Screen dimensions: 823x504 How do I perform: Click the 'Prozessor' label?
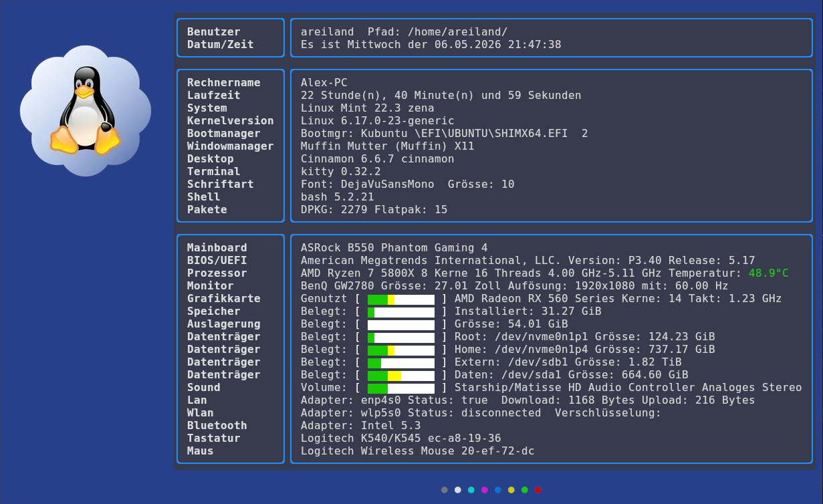(217, 273)
